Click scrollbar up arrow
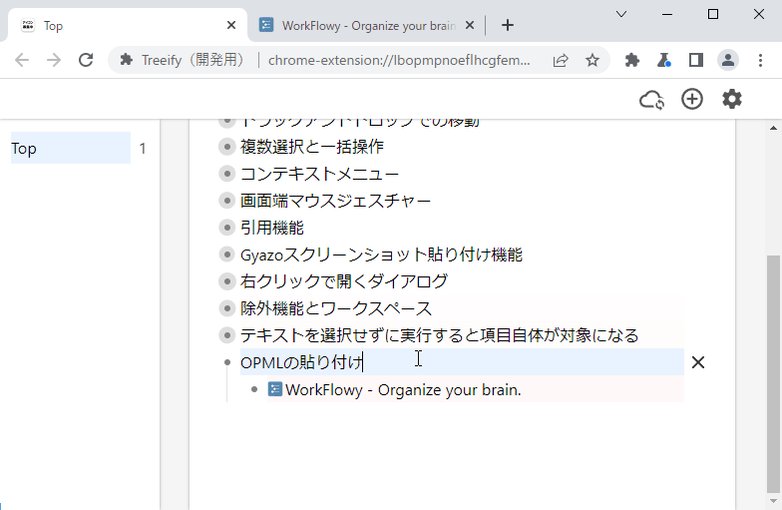 point(773,128)
